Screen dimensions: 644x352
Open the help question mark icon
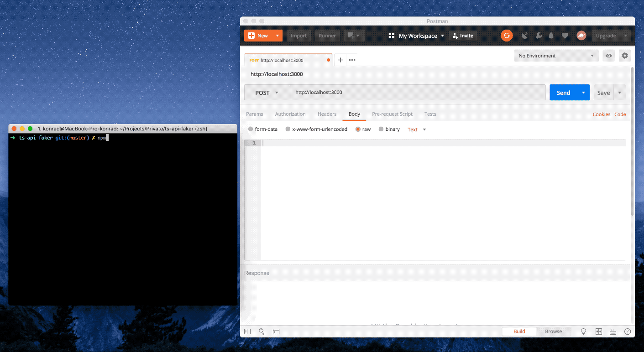pyautogui.click(x=628, y=331)
